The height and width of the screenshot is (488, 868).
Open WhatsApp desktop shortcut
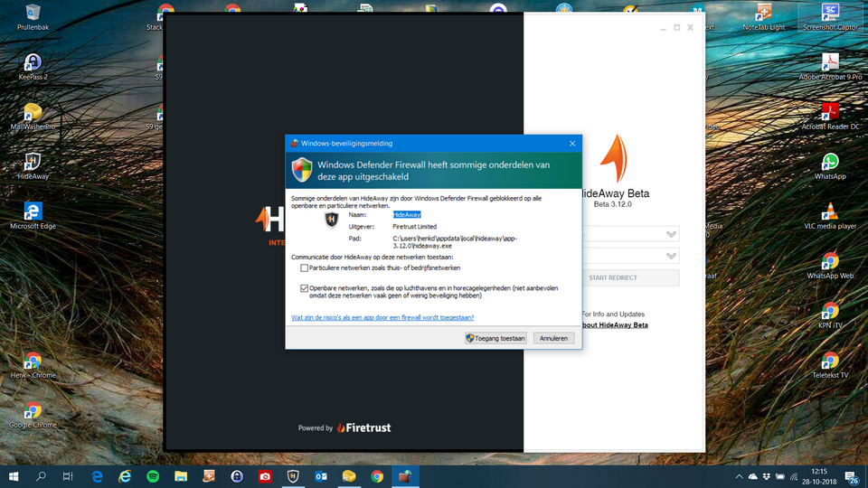click(830, 166)
